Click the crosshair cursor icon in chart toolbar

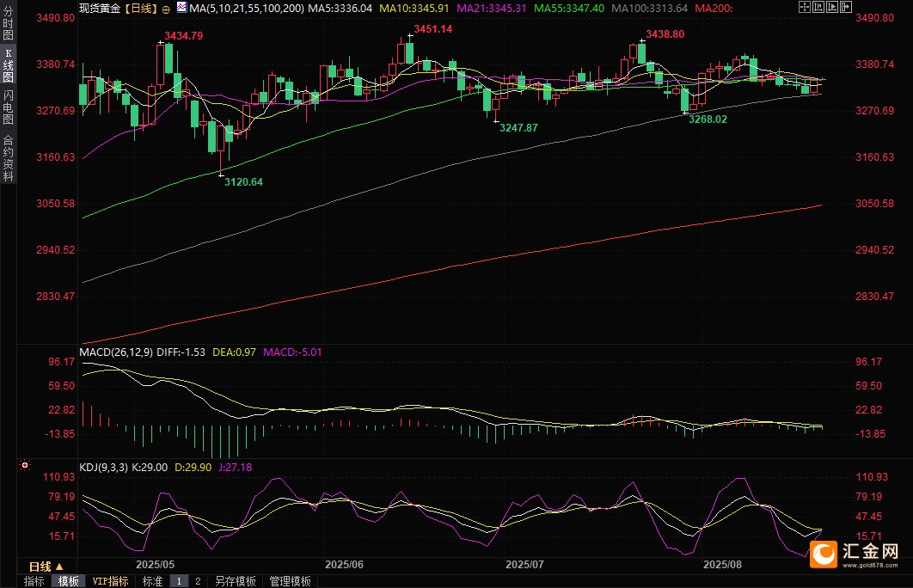click(x=804, y=8)
